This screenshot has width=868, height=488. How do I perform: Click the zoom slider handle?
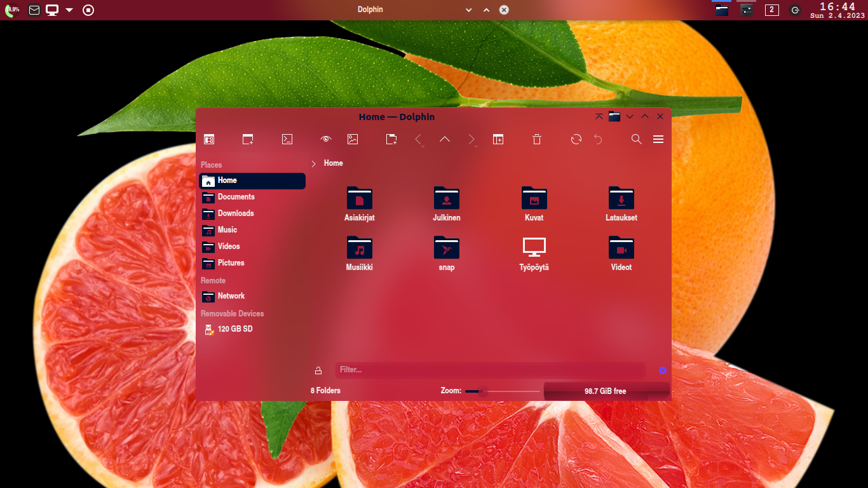point(483,391)
